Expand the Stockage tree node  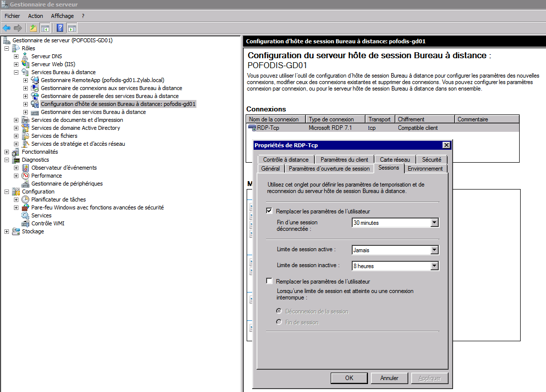click(x=6, y=231)
